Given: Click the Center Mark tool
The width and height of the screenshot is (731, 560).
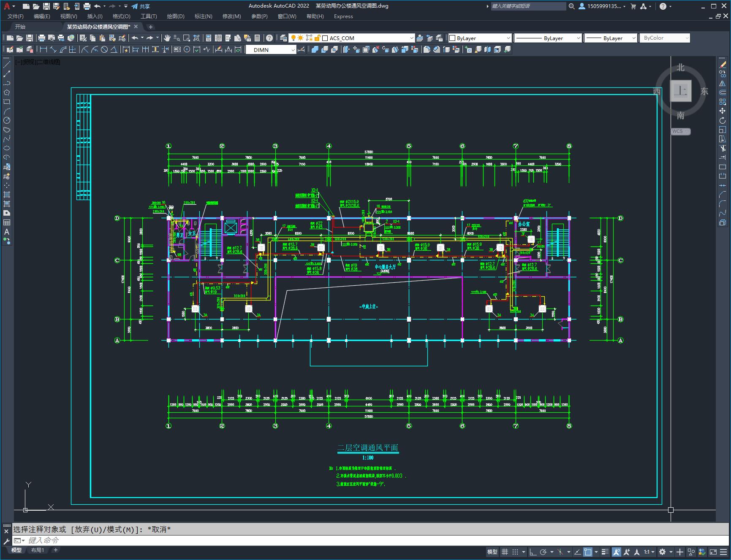Looking at the screenshot, I should tap(187, 50).
